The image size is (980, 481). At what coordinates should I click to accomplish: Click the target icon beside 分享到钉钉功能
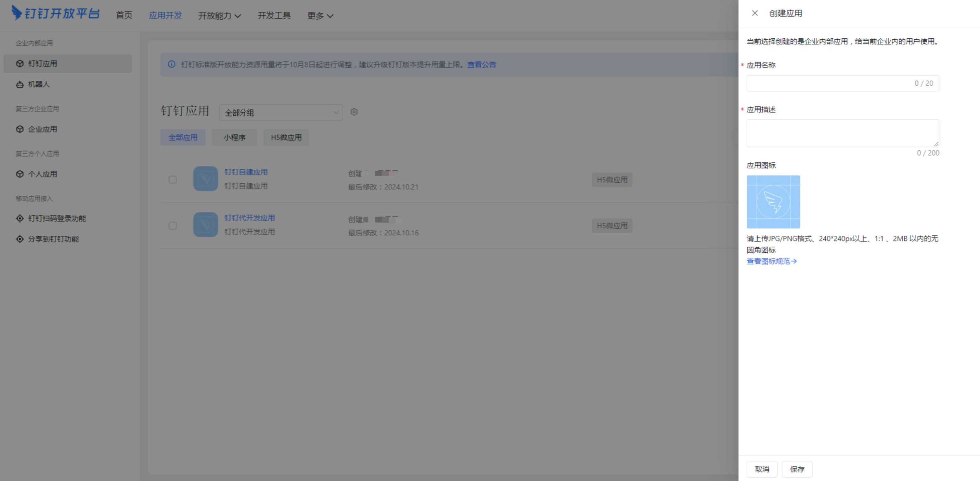click(x=20, y=239)
